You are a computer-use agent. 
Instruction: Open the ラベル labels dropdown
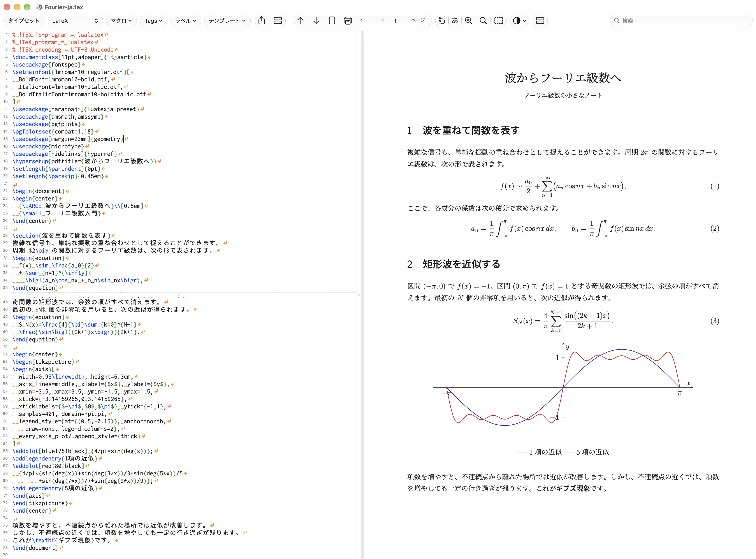[185, 21]
